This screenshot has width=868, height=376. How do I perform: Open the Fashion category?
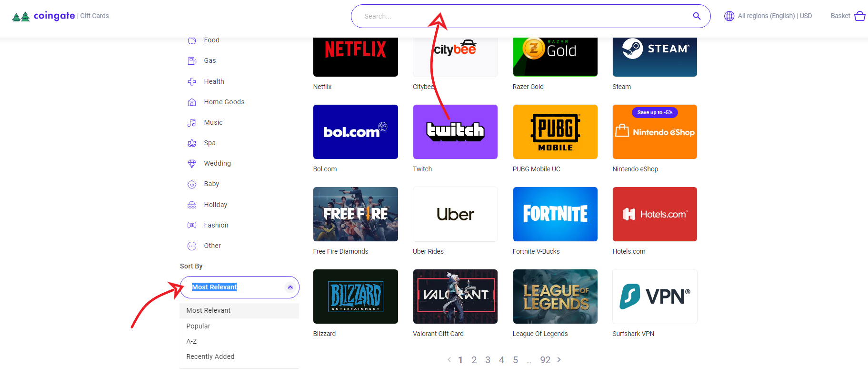pos(216,225)
